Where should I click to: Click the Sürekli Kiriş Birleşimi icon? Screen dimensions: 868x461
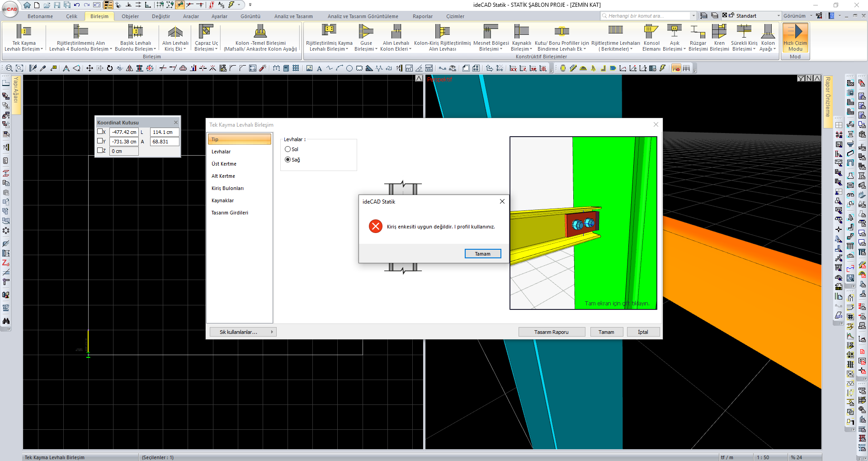coord(744,31)
